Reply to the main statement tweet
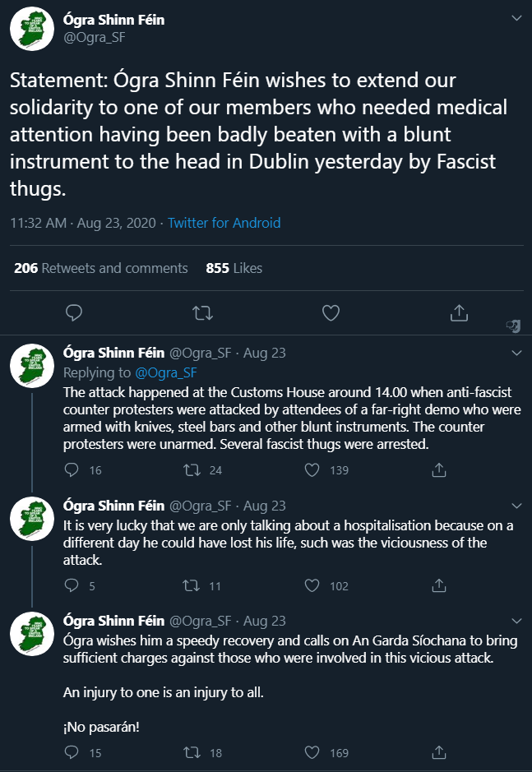The image size is (532, 772). pos(74,312)
